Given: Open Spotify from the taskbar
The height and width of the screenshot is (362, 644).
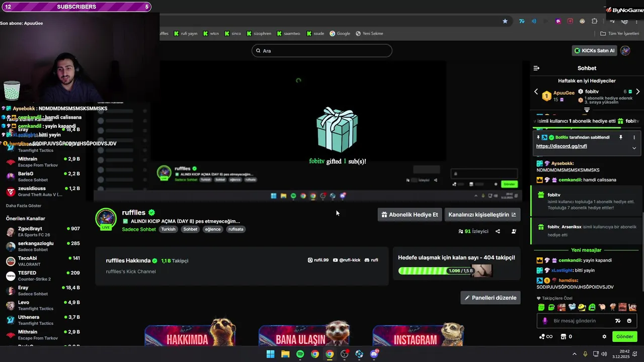Looking at the screenshot, I should click(x=300, y=354).
